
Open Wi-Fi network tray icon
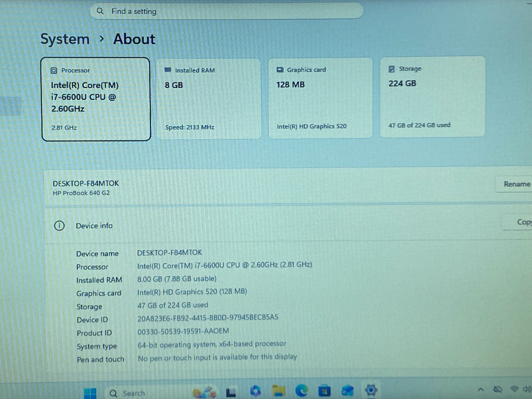pyautogui.click(x=514, y=389)
